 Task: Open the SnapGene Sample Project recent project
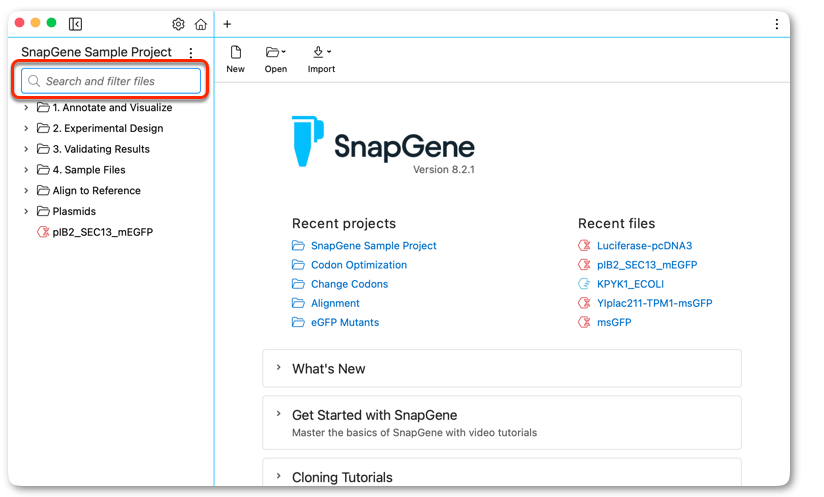373,245
